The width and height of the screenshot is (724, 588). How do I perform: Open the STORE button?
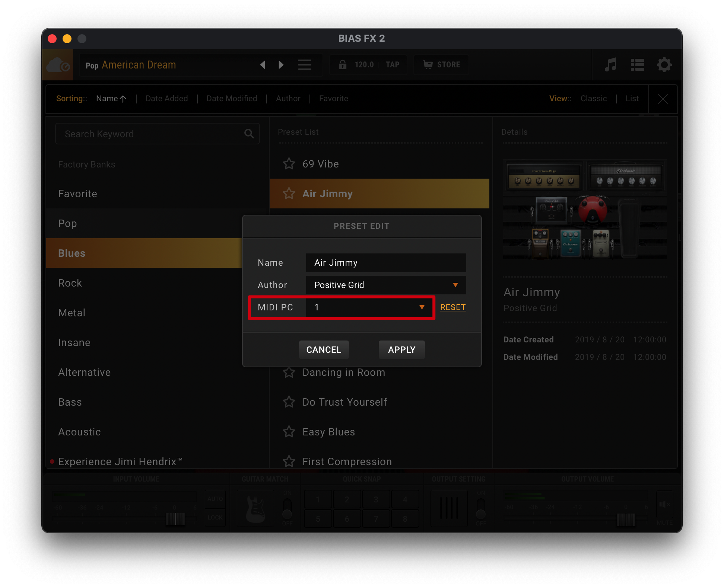click(441, 65)
